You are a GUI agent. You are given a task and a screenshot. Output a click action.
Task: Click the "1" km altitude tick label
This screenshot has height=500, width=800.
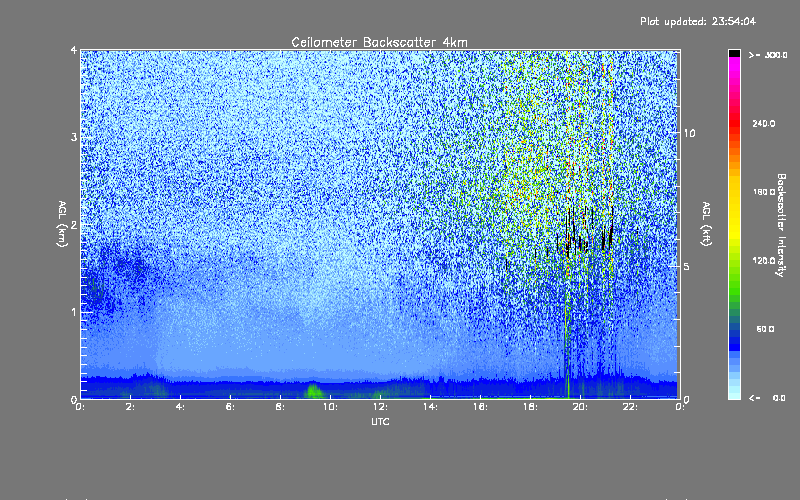coord(74,312)
